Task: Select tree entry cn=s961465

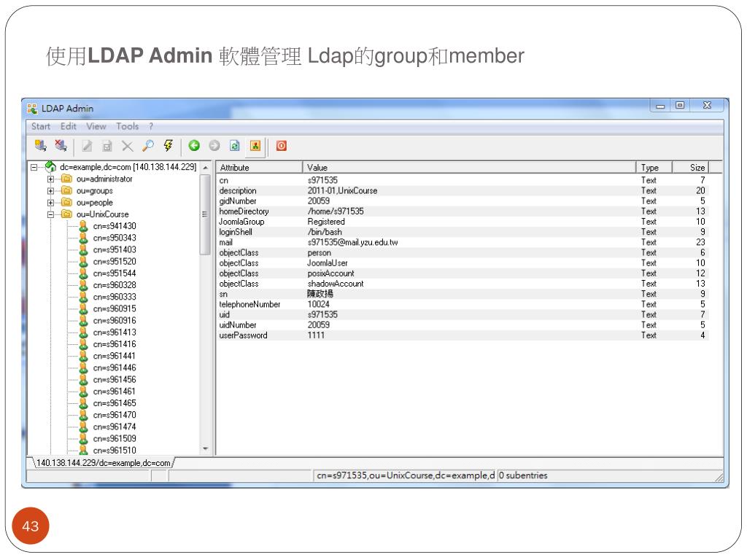Action: 115,403
